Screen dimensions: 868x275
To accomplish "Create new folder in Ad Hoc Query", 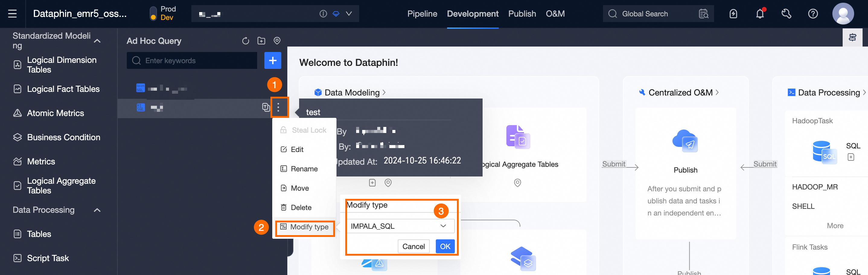I will point(261,41).
